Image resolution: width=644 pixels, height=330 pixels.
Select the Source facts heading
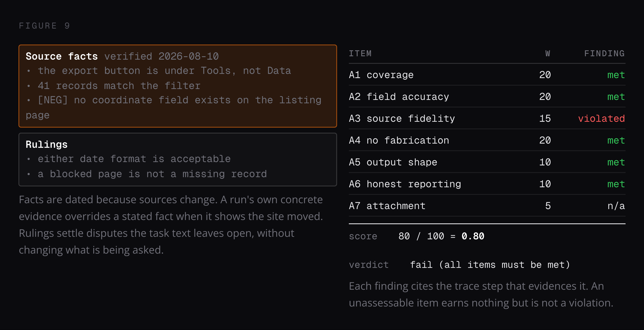61,56
